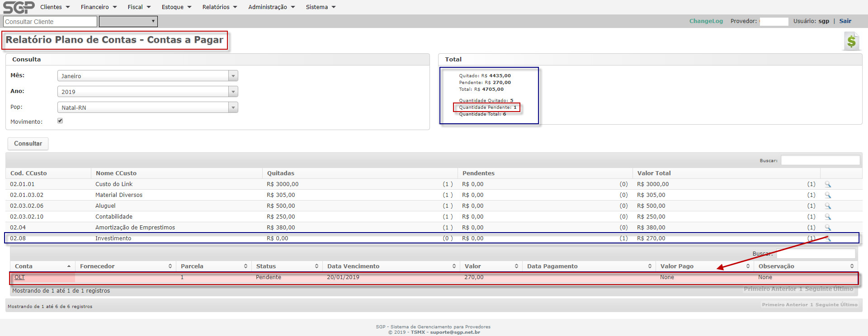868x336 pixels.
Task: Click magnifier for Amortização de Emprestimos
Action: [x=828, y=228]
